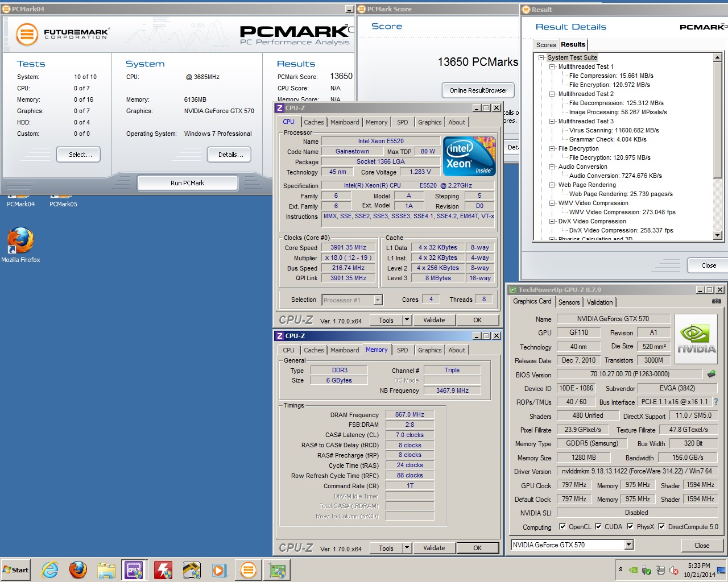The width and height of the screenshot is (728, 582).
Task: Open Processor #1 selection dropdown
Action: click(x=378, y=300)
